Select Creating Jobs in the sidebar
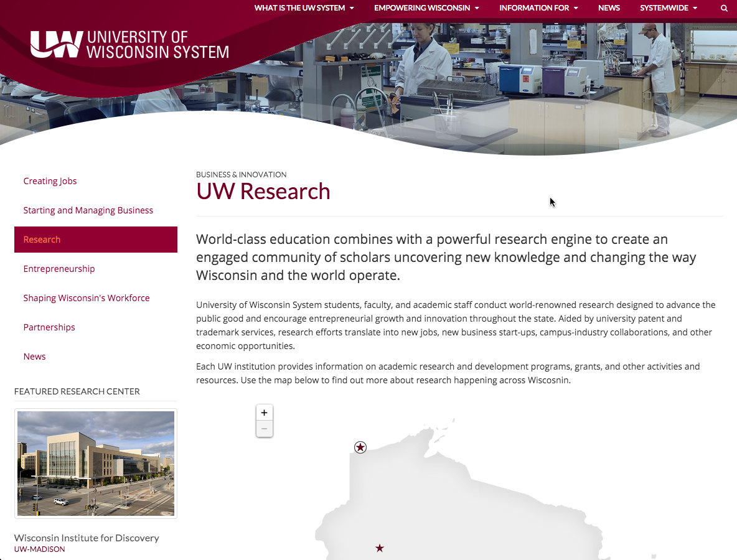737x560 pixels. (x=50, y=181)
